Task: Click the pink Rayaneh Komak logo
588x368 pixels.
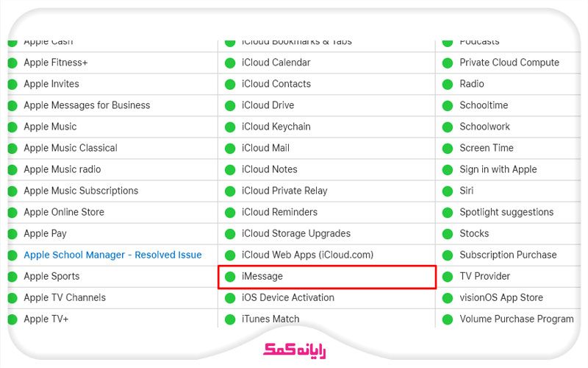Action: [295, 349]
